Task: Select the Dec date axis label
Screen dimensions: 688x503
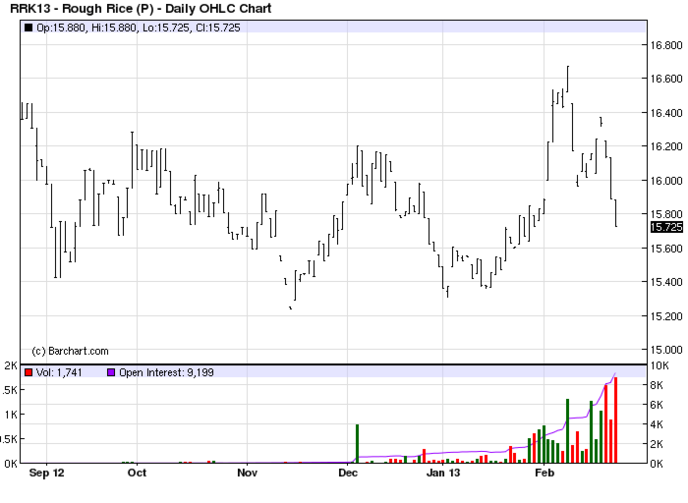Action: (347, 472)
